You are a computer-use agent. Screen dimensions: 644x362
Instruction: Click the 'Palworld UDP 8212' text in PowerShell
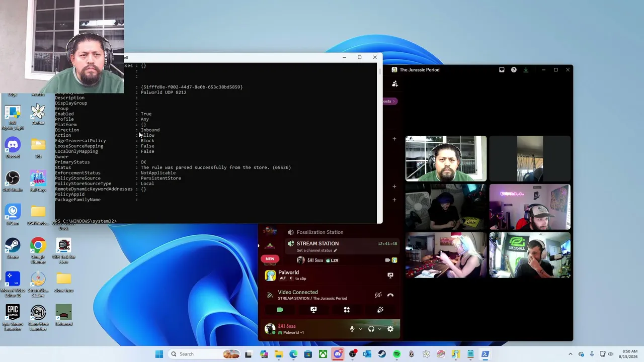(x=164, y=93)
